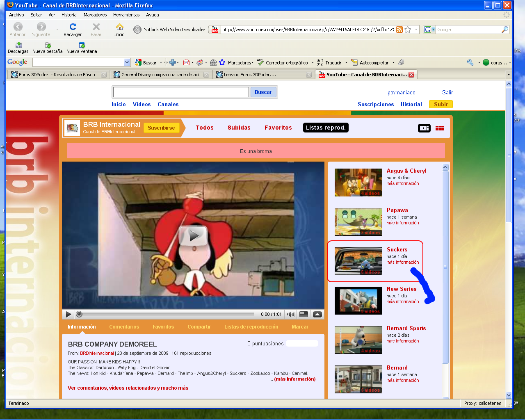Bookmark this page with the star icon
Image resolution: width=525 pixels, height=420 pixels.
[x=408, y=30]
